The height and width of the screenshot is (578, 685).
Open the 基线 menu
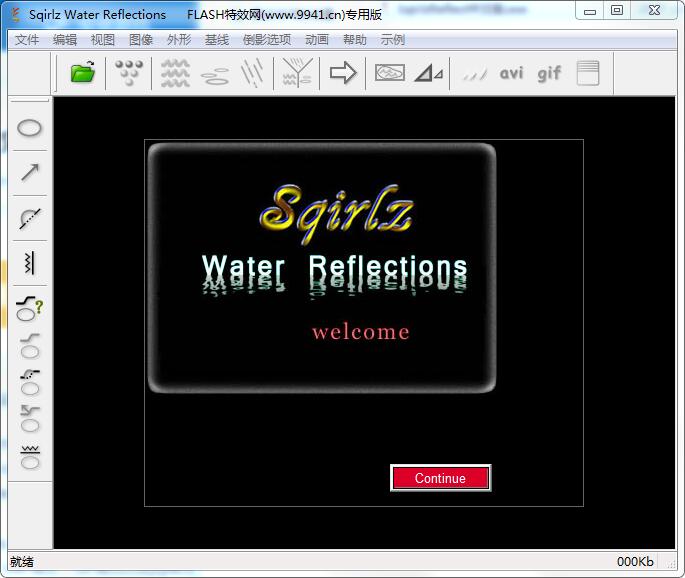pyautogui.click(x=217, y=40)
